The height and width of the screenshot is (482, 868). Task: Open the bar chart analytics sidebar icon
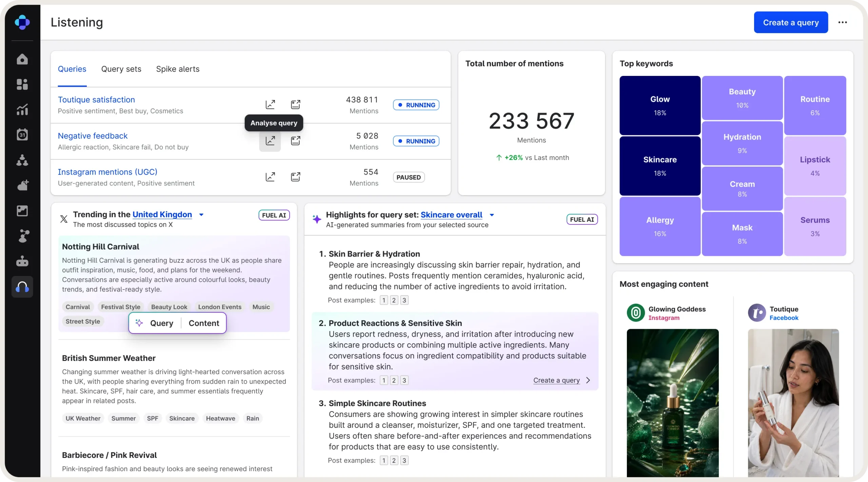[22, 109]
